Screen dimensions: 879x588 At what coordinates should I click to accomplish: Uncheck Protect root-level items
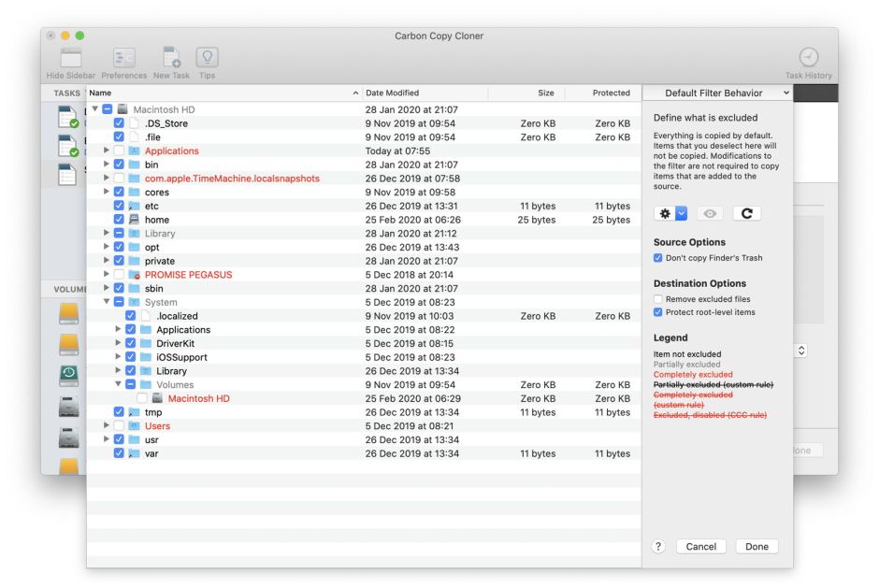658,312
